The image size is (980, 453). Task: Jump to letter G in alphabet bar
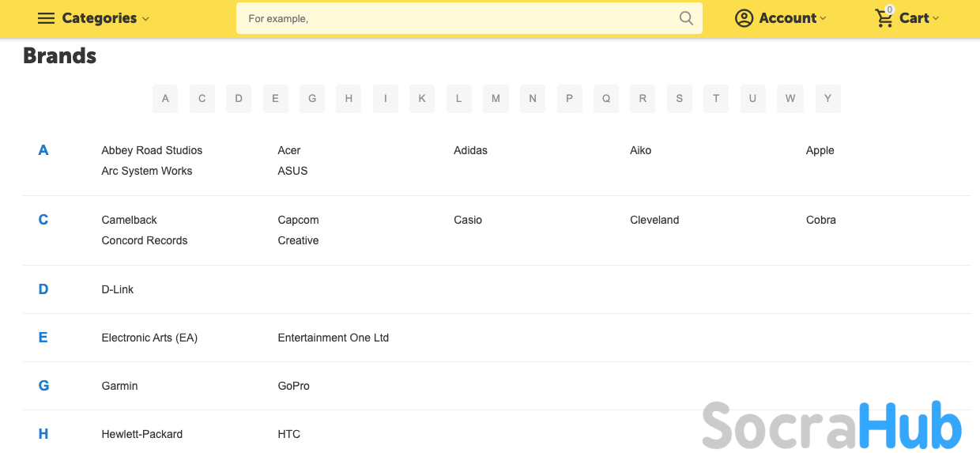[312, 99]
